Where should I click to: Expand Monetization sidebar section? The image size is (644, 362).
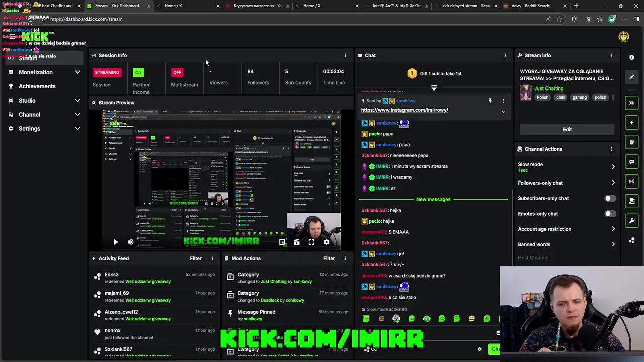click(x=77, y=72)
